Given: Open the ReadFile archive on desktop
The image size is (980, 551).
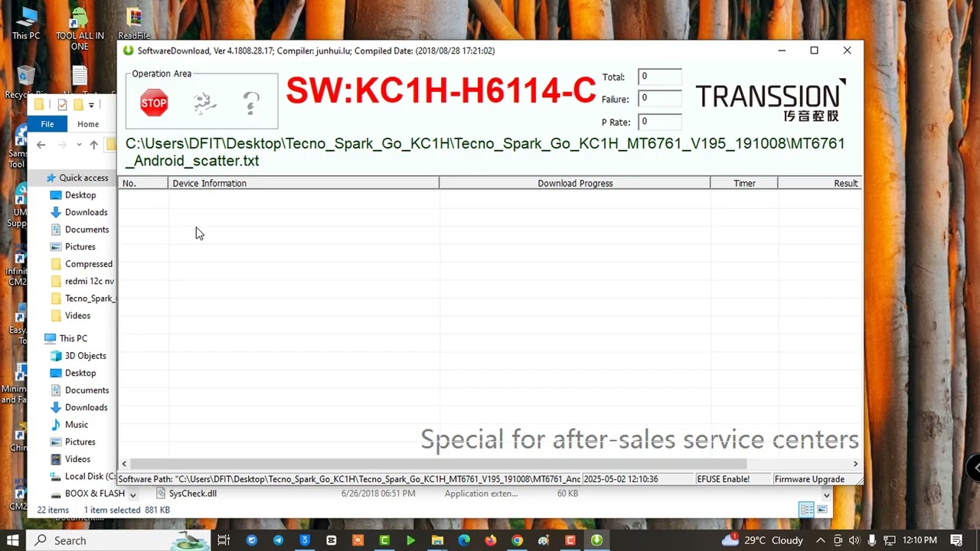Looking at the screenshot, I should click(x=134, y=23).
